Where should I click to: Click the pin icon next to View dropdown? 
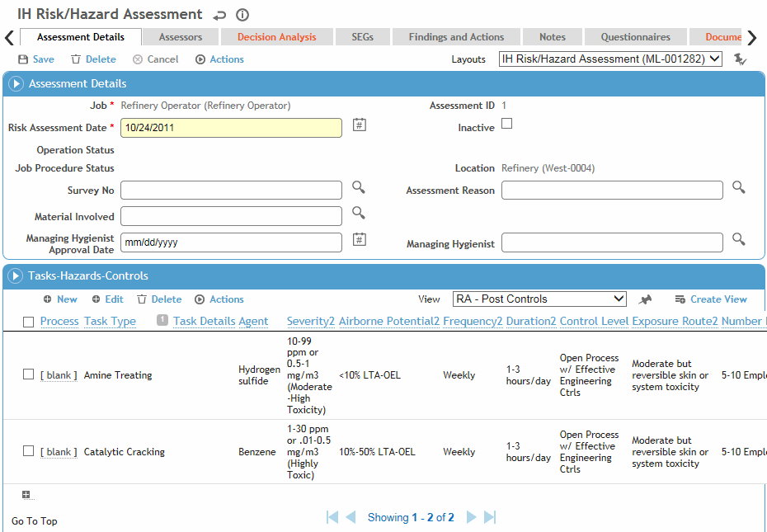[645, 299]
